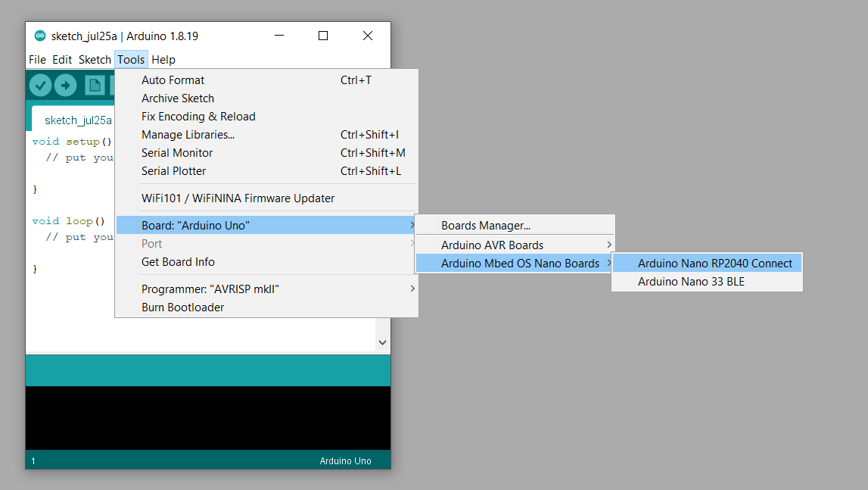
Task: Close the Arduino IDE window
Action: tap(368, 36)
